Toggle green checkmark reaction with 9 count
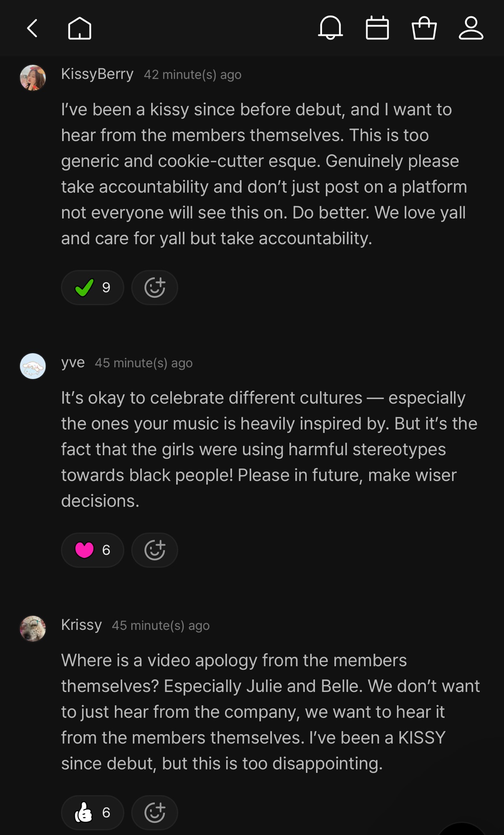This screenshot has width=504, height=835. [x=92, y=288]
